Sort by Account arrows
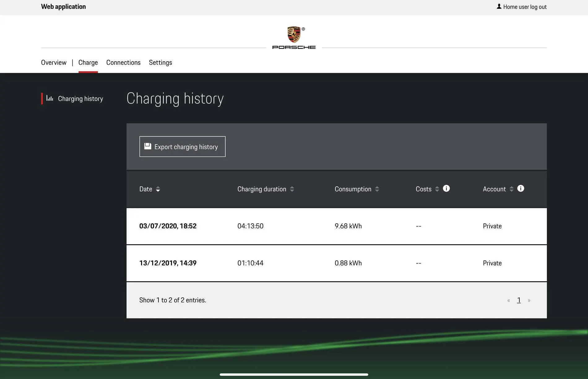 point(512,189)
